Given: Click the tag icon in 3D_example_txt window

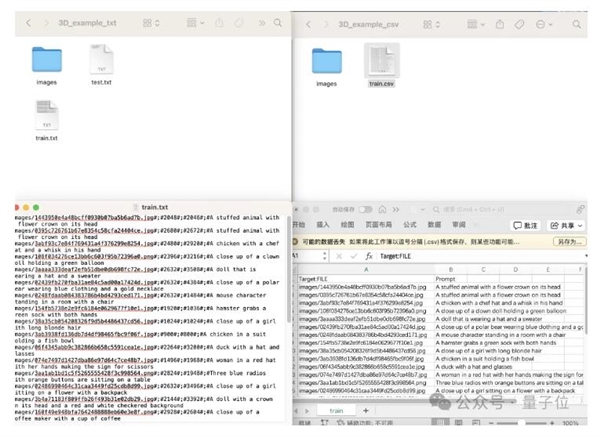Looking at the screenshot, I should (x=239, y=23).
